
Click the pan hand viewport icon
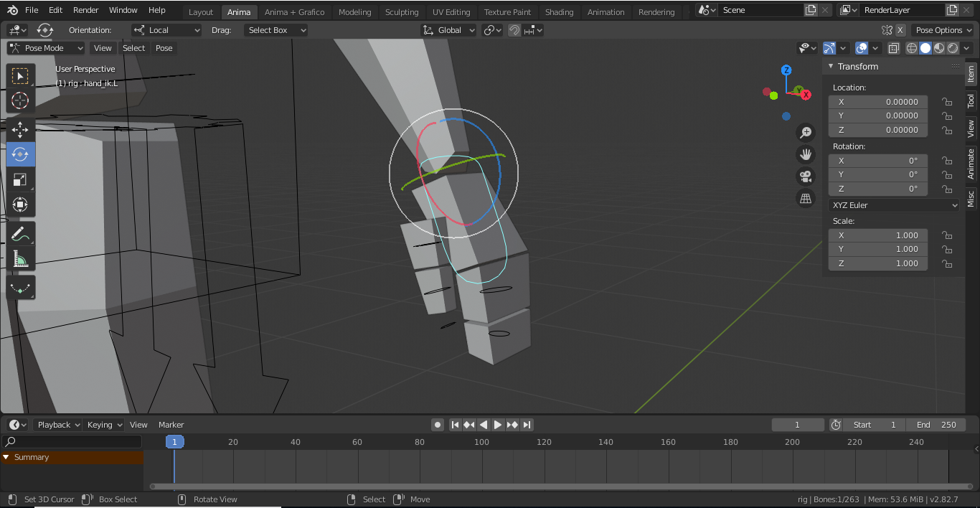806,154
